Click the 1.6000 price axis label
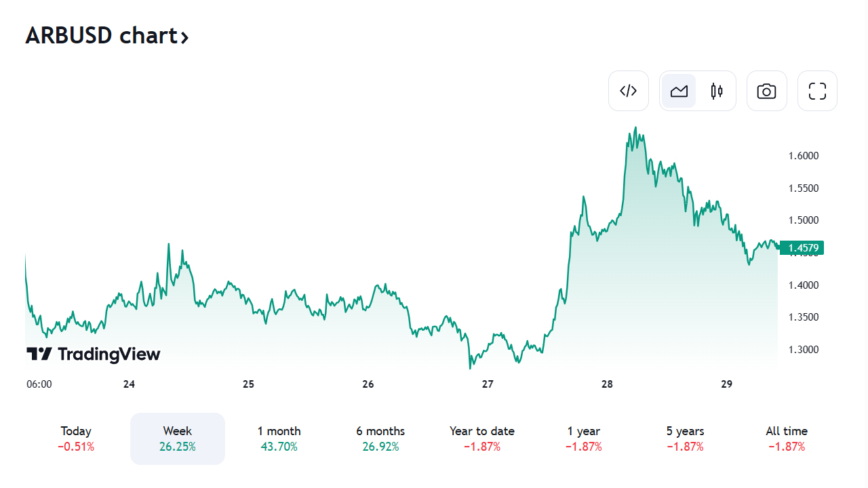The image size is (868, 488). point(804,156)
